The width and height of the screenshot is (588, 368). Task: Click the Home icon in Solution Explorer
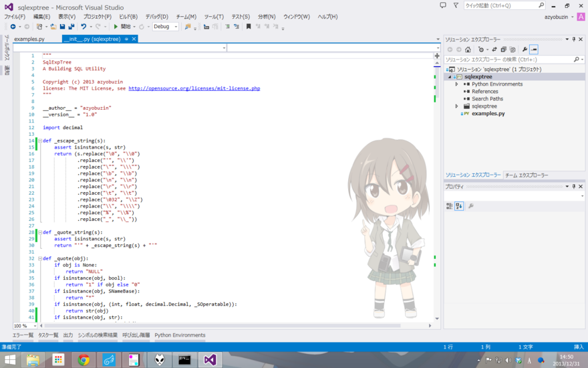point(468,50)
